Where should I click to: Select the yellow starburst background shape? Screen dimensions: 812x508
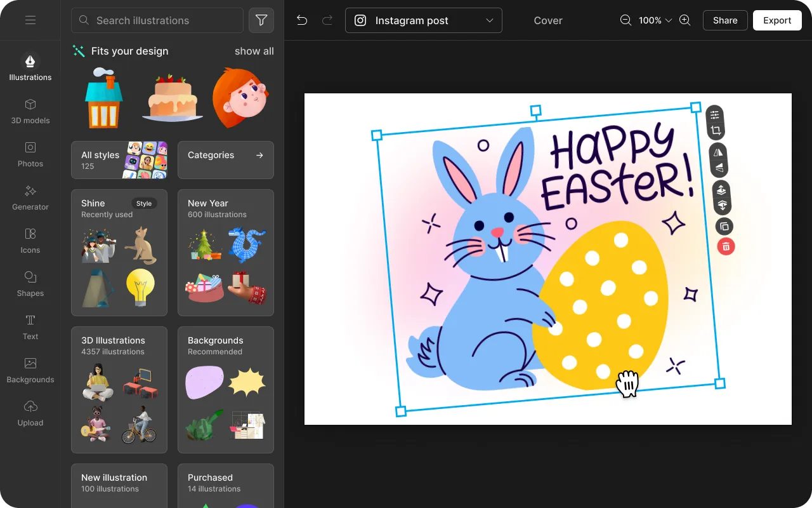247,382
